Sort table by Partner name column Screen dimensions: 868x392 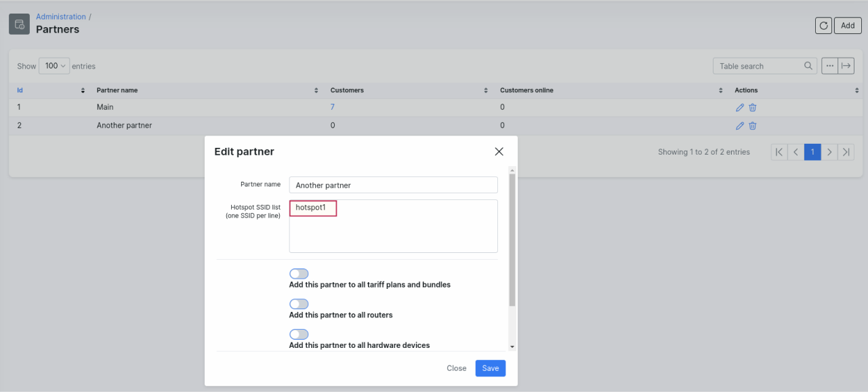[117, 90]
